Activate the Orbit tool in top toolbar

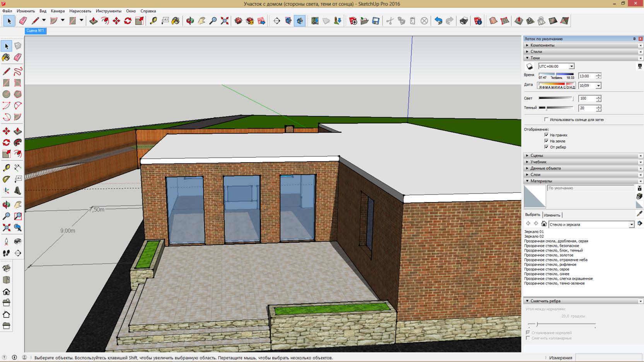pyautogui.click(x=190, y=21)
